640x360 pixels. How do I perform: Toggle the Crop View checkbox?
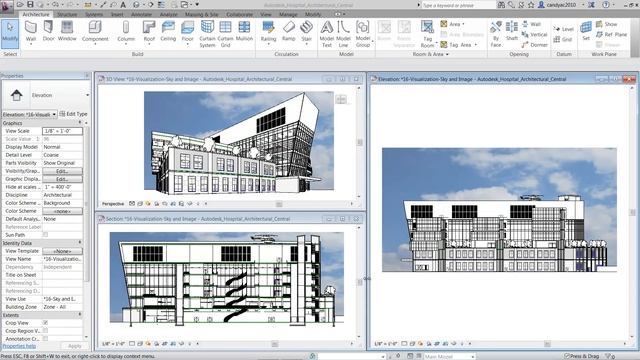click(45, 323)
